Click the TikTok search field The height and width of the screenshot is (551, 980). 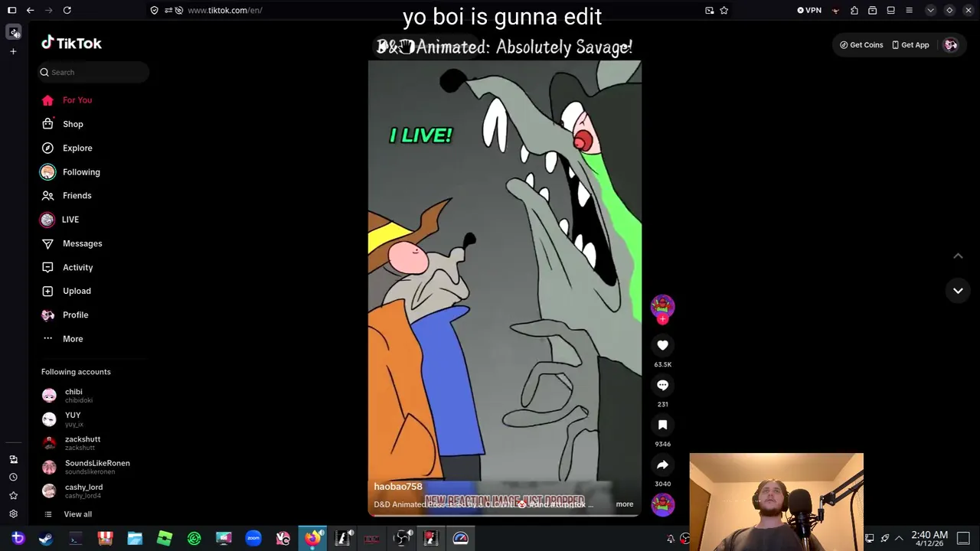pyautogui.click(x=93, y=72)
